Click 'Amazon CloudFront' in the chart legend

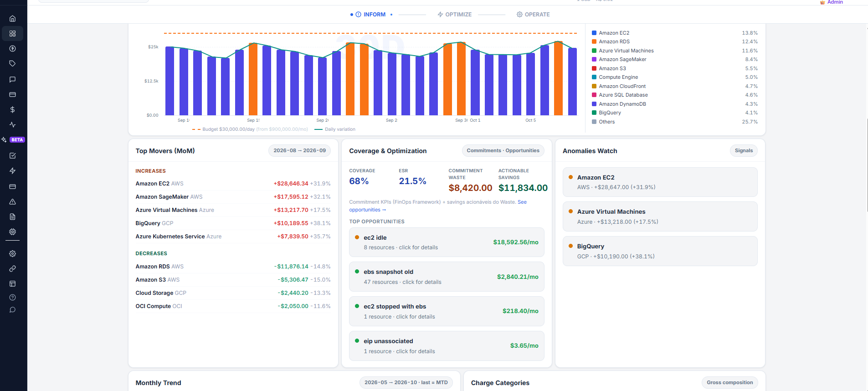tap(622, 86)
